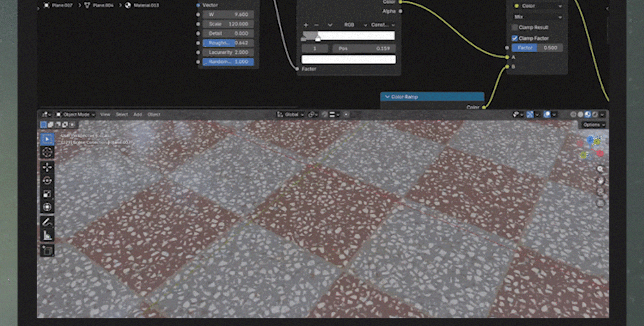Pick the 3D Cursor tool

[47, 152]
